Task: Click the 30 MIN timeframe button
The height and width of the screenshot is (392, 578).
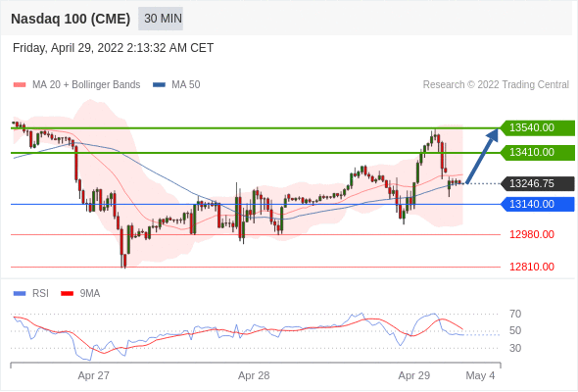Action: point(161,19)
